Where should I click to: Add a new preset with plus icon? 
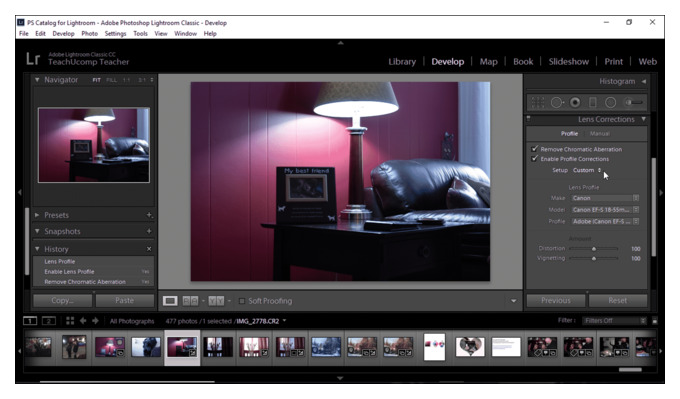[149, 215]
